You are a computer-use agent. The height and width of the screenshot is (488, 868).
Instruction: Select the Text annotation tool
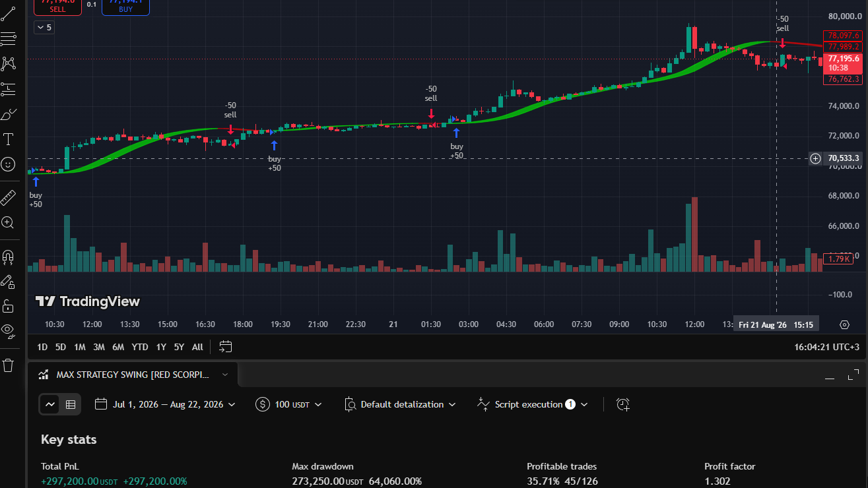8,139
